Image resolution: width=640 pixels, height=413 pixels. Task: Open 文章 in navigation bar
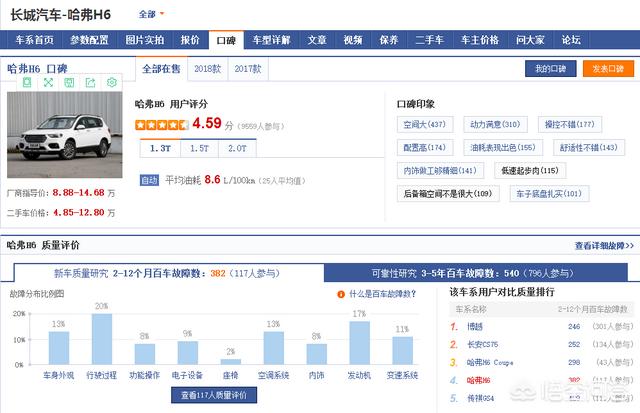click(x=317, y=40)
